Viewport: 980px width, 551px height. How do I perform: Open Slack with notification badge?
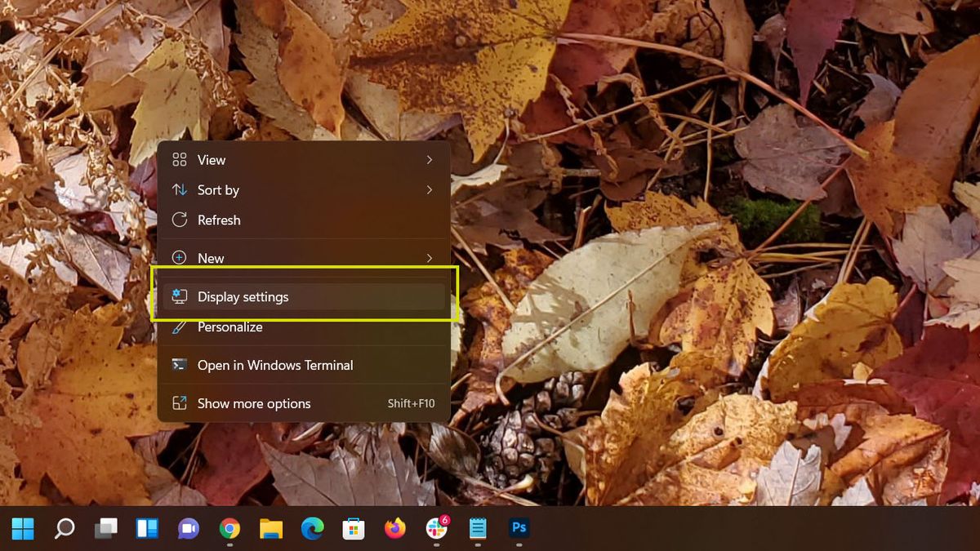pos(437,528)
